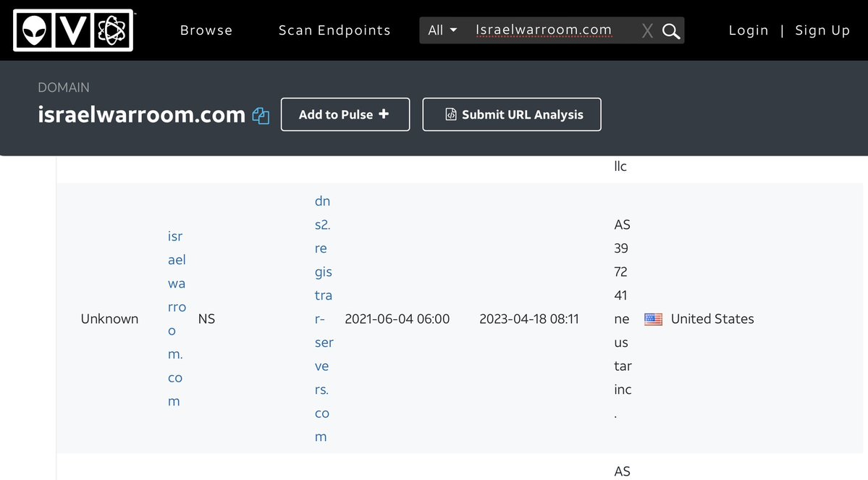Clear the search field with X icon
Viewport: 868px width, 480px height.
(647, 31)
